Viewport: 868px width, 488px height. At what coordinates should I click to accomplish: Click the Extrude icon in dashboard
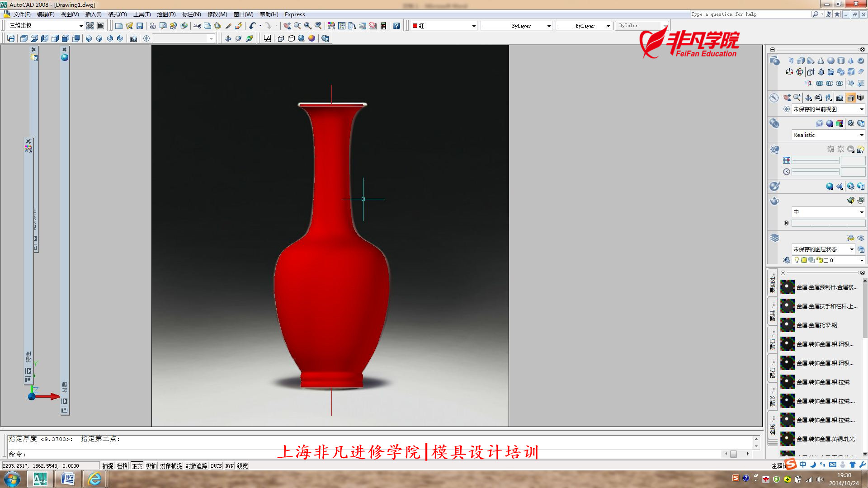click(811, 72)
